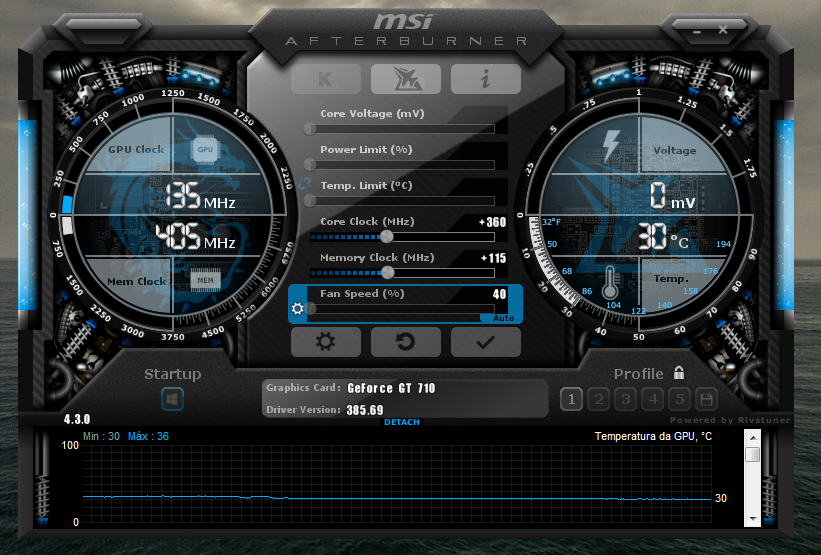821x555 pixels.
Task: Click the 405 MHz memory clock readout
Action: [x=195, y=237]
